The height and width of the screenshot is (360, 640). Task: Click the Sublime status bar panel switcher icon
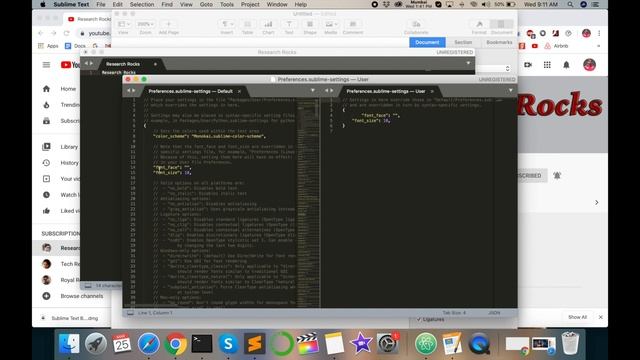coord(130,313)
